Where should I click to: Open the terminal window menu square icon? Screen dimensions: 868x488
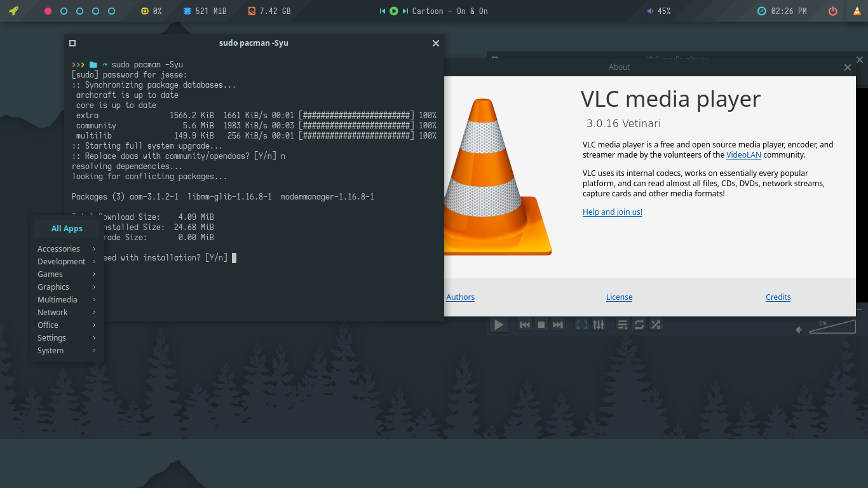click(x=72, y=43)
